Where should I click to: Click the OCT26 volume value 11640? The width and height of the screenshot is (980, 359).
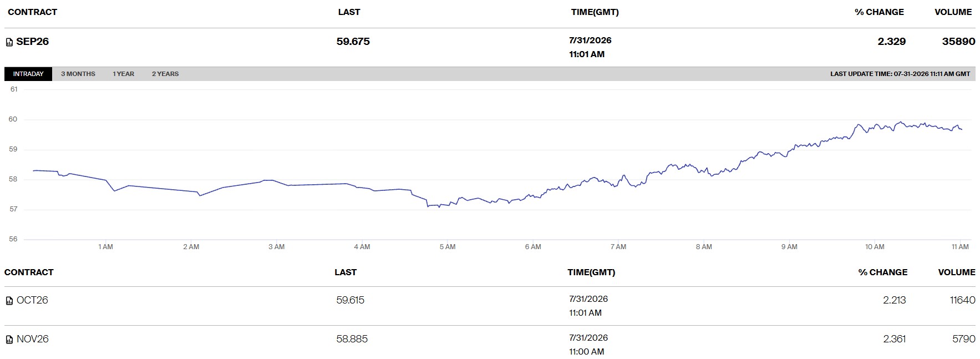pos(962,300)
